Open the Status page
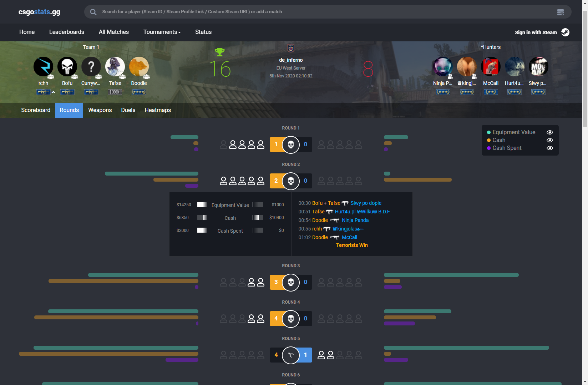 pos(203,32)
